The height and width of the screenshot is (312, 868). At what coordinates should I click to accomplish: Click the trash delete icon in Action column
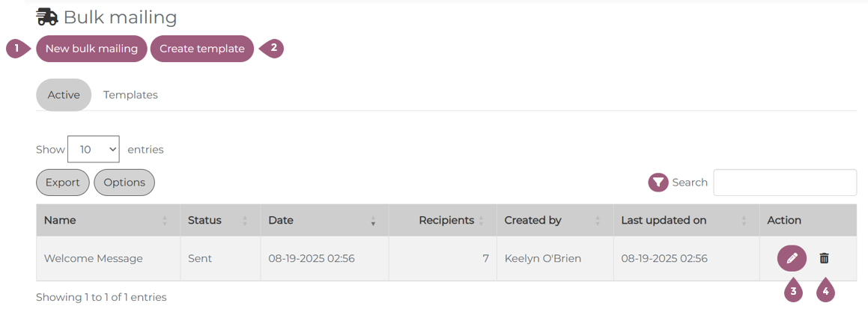click(824, 258)
